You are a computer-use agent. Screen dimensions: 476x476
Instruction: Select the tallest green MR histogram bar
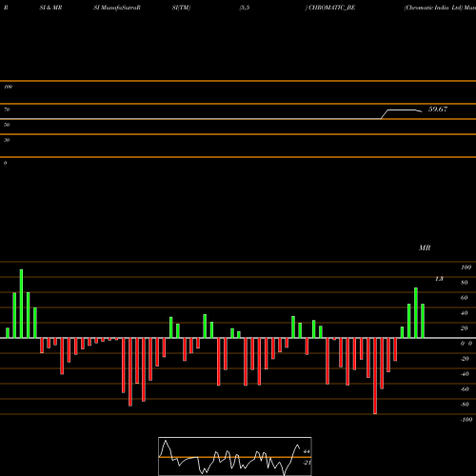click(x=21, y=304)
